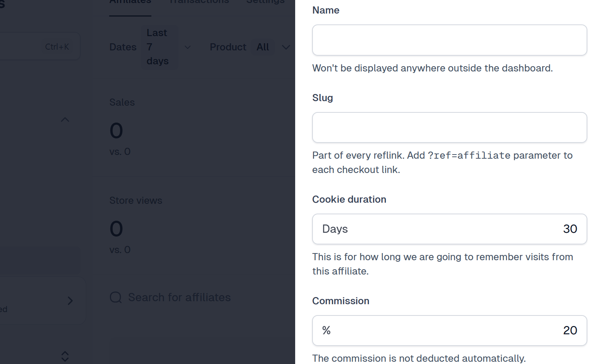Select the 'All' product filter pill
Image resolution: width=602 pixels, height=364 pixels.
[263, 47]
